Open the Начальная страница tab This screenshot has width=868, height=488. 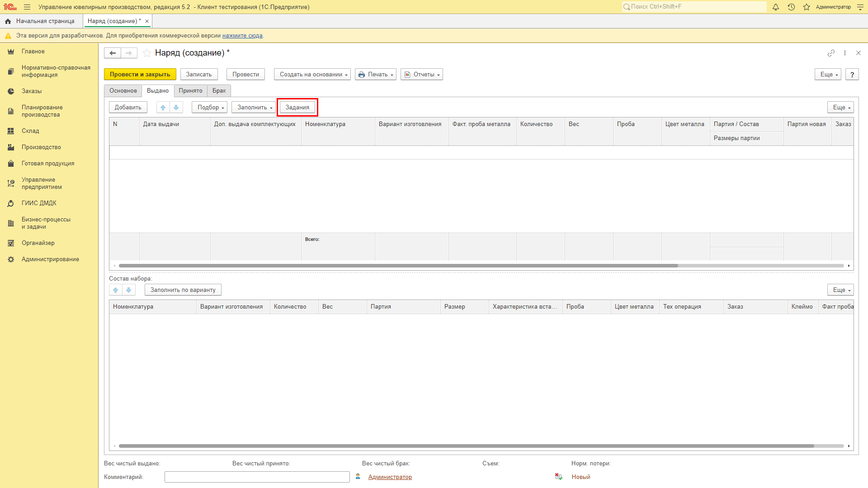click(x=41, y=21)
